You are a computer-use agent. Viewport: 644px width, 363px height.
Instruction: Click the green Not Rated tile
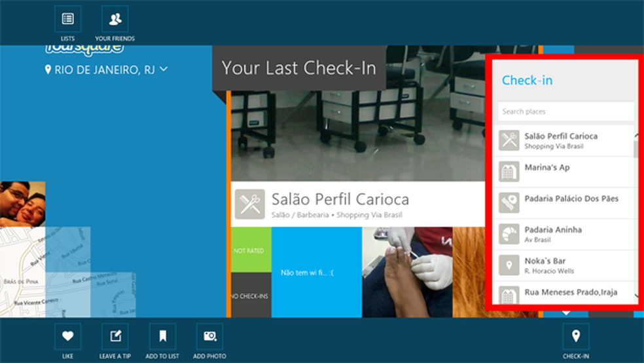(x=251, y=250)
